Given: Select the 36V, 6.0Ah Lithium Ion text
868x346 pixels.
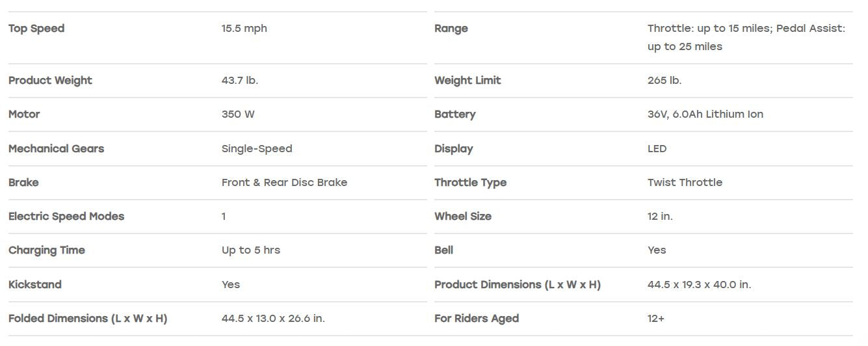Looking at the screenshot, I should pos(705,114).
